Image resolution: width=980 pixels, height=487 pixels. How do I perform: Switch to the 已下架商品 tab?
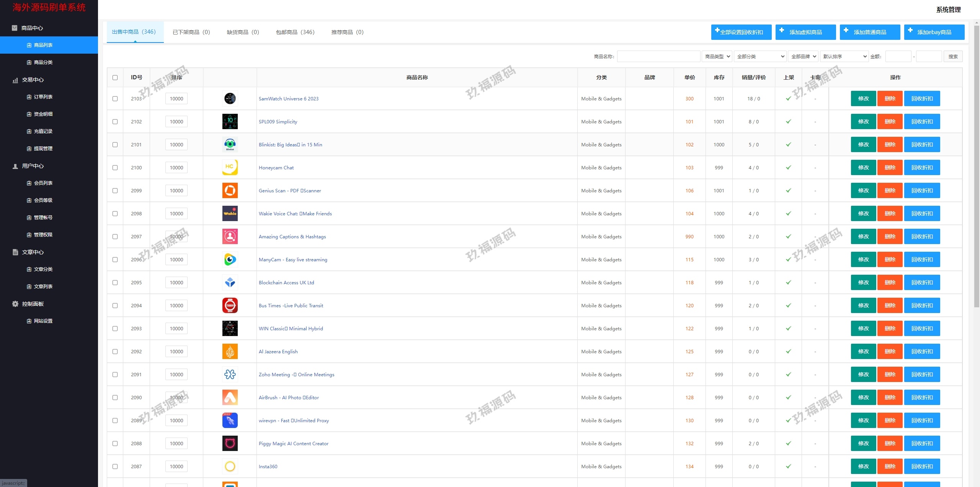click(x=191, y=32)
